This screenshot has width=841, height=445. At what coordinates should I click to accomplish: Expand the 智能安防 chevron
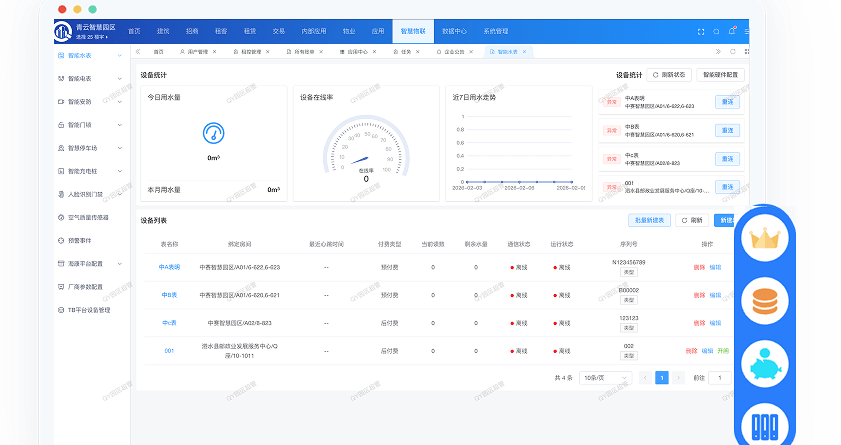coord(120,101)
